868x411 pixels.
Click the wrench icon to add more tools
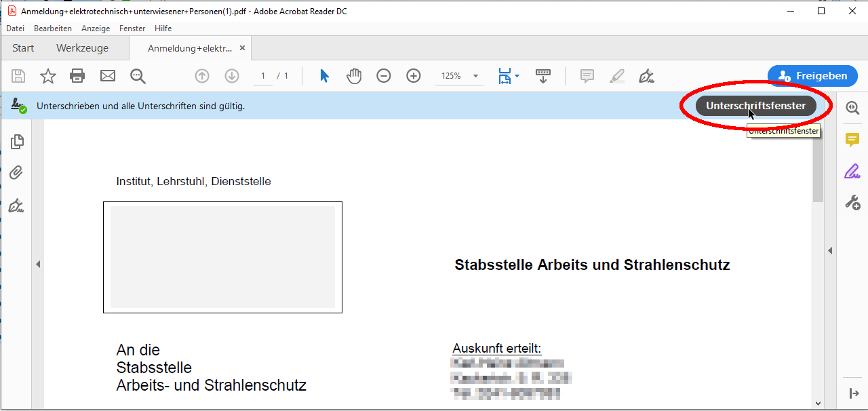(852, 203)
